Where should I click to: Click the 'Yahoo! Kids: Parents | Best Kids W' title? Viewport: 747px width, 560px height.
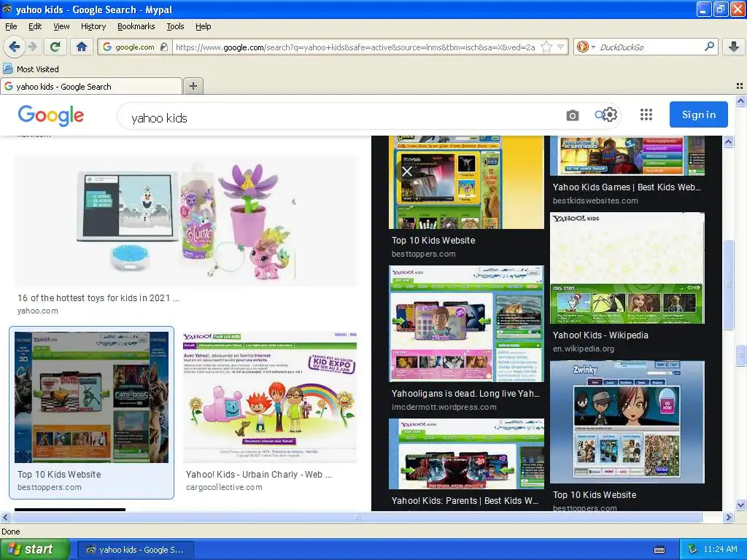click(x=465, y=500)
